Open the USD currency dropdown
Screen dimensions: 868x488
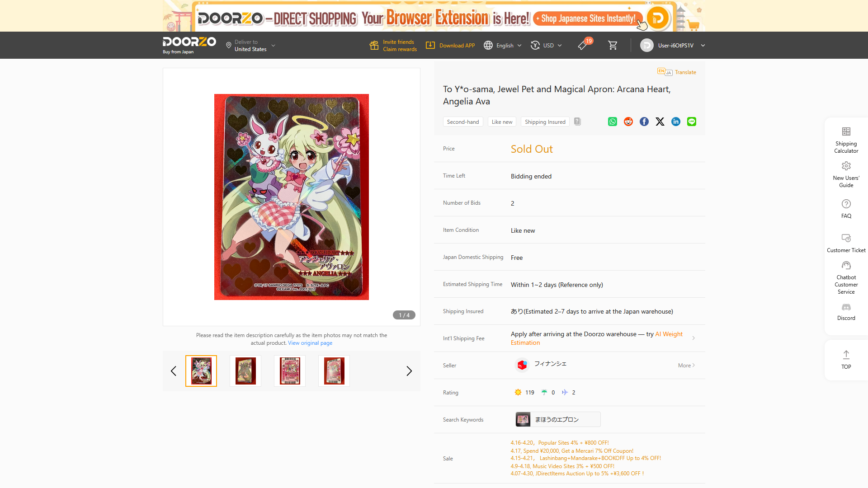(x=546, y=45)
